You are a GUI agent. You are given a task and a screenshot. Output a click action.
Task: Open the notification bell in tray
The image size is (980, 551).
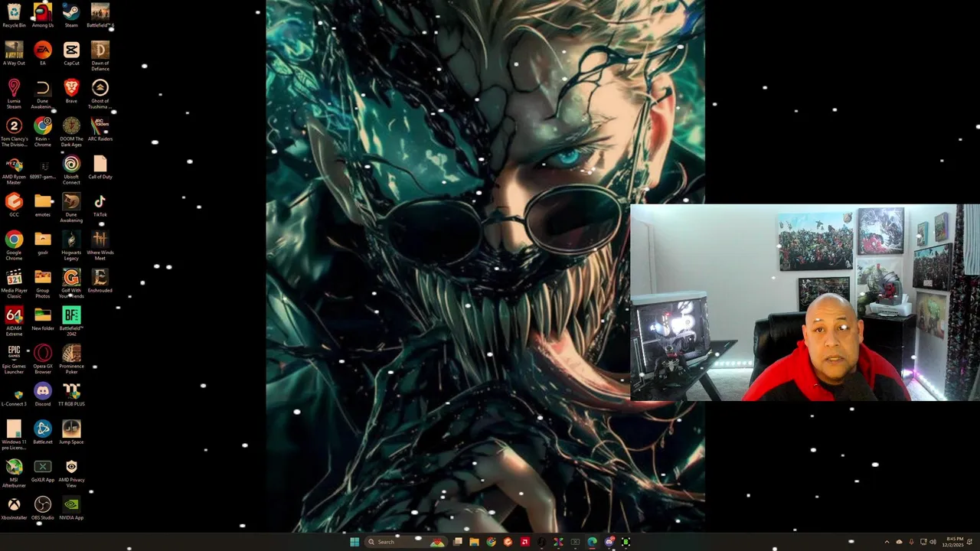tap(970, 542)
